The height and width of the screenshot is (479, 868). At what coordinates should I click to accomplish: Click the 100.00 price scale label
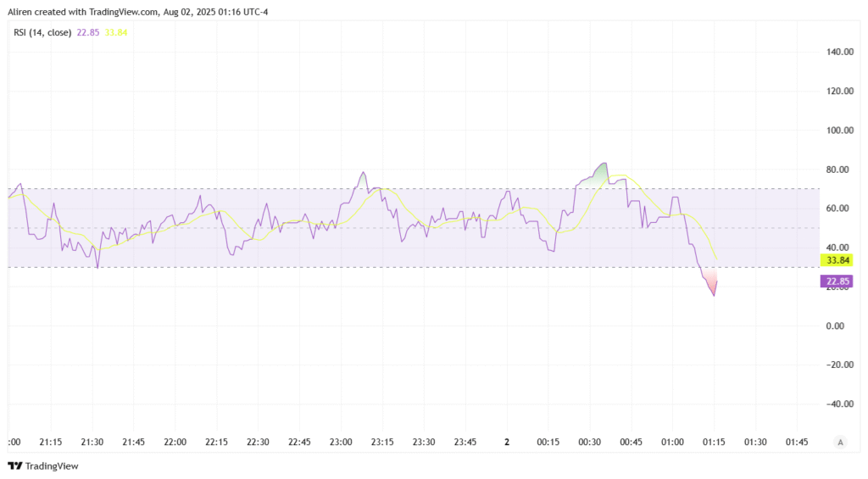click(x=840, y=130)
